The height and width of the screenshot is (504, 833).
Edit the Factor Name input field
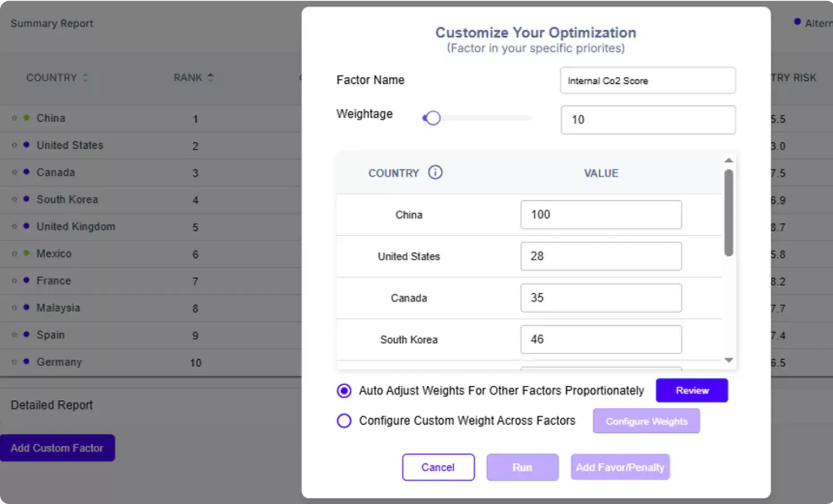pyautogui.click(x=647, y=81)
